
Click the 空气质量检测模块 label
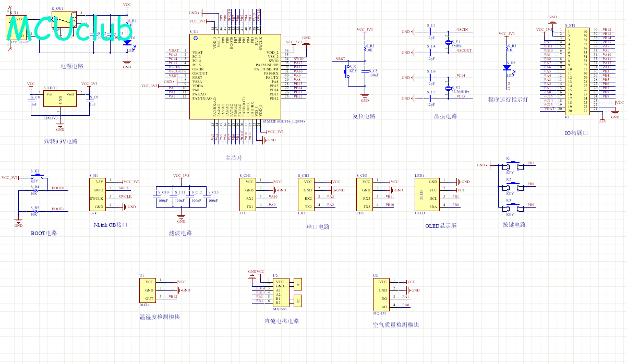[x=396, y=325]
